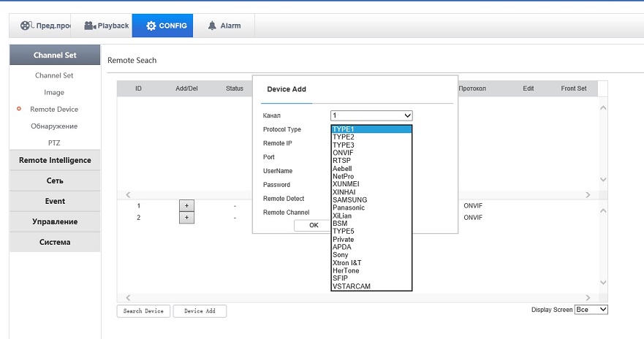Open the PTZ settings page

click(54, 143)
